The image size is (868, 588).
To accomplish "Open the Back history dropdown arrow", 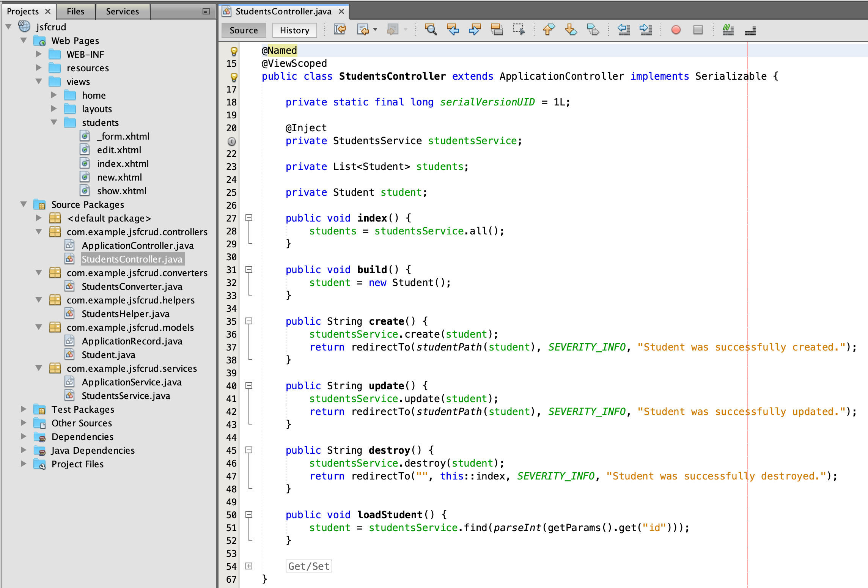I will 375,30.
